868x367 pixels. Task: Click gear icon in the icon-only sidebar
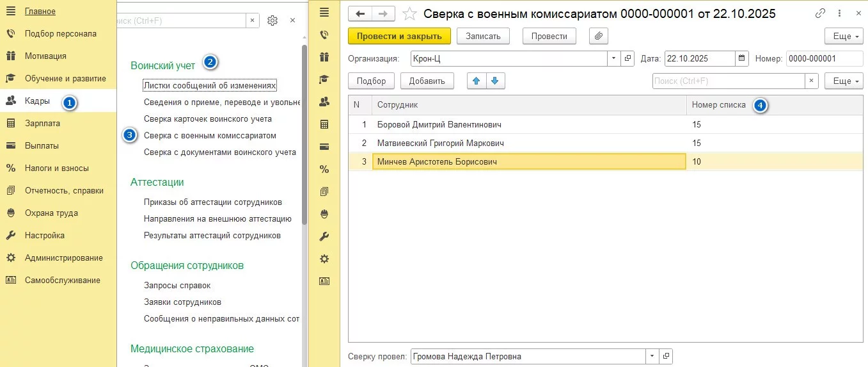[x=324, y=258]
